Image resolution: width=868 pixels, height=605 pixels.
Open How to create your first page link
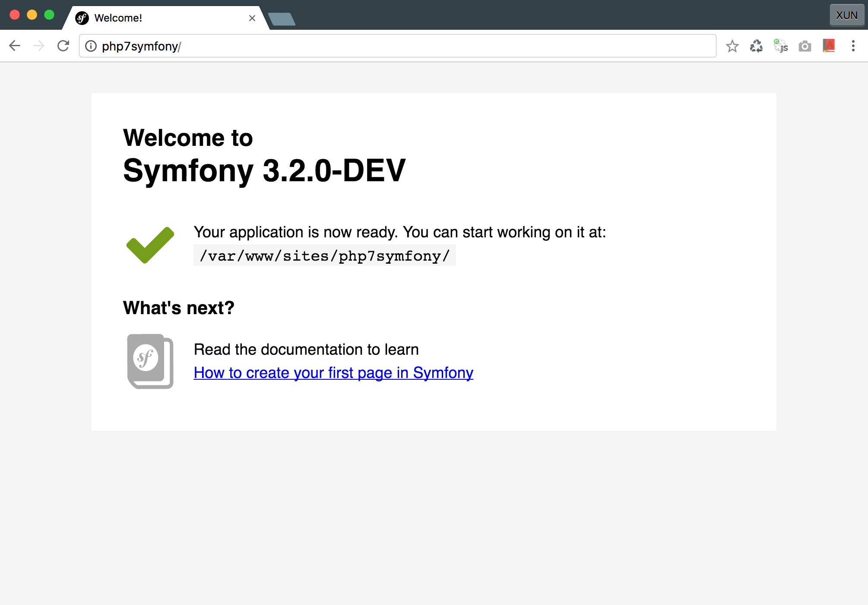click(333, 373)
